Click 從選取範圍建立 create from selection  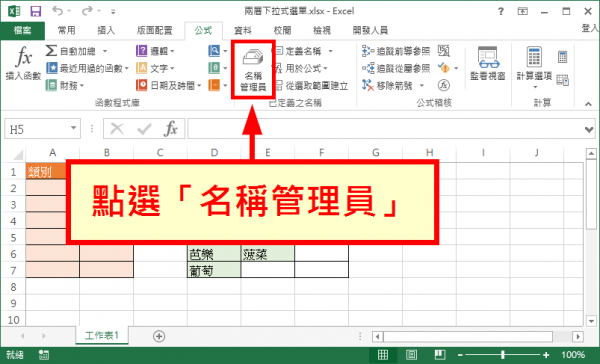312,85
